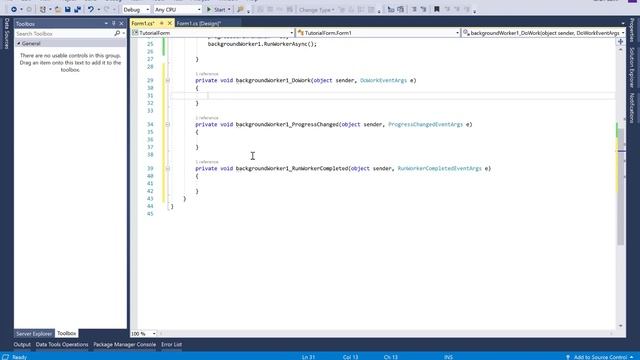The image size is (640, 360).
Task: Click the horizontal scrollbar at editor bottom
Action: click(387, 333)
